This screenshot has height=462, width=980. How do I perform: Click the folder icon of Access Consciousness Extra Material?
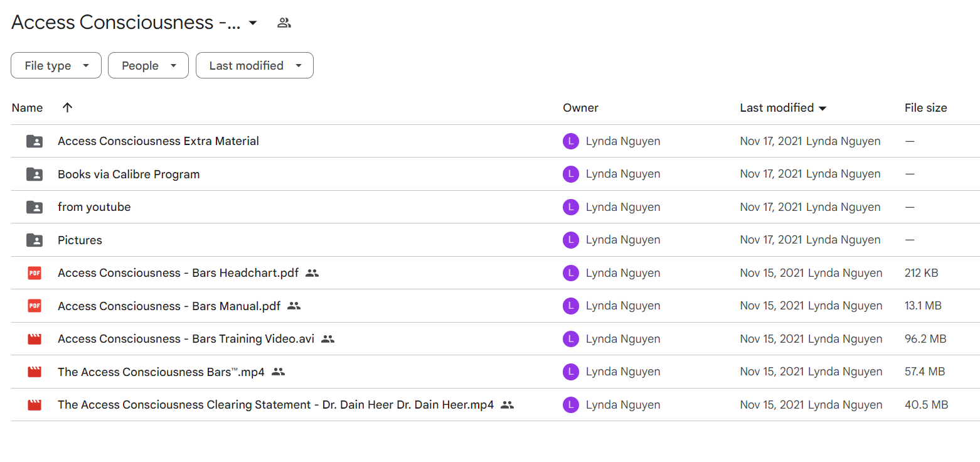[x=35, y=141]
